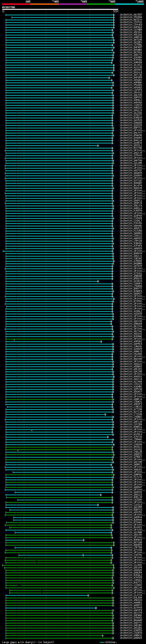Viewport: 146px width, 644px height.
Task: Click hit UniRef100_A9ZT87
Action: click(131, 171)
